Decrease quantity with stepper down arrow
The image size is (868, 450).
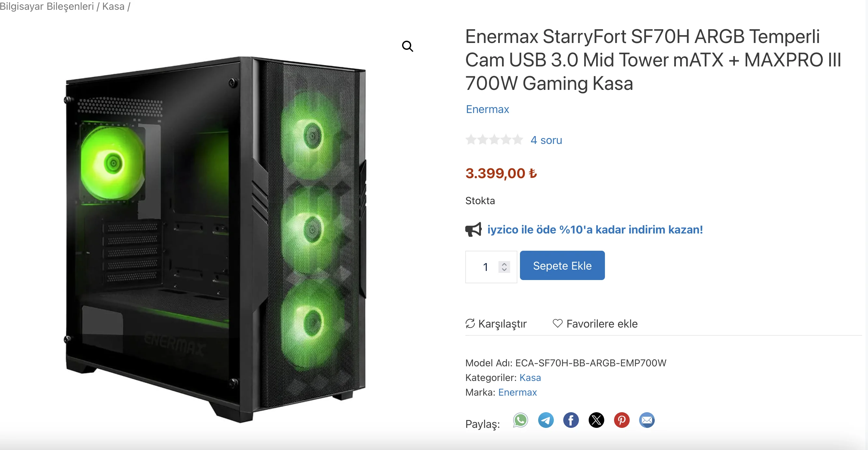504,270
